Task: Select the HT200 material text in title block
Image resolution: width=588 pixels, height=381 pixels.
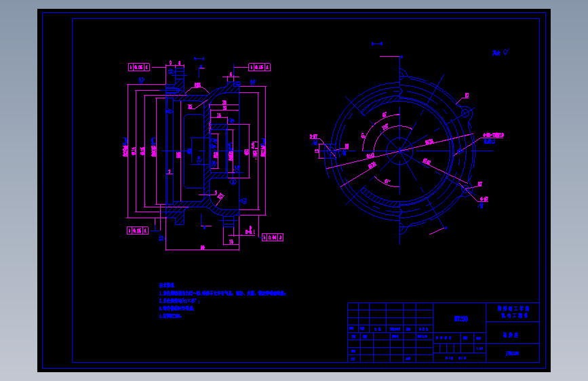Action: click(x=461, y=319)
